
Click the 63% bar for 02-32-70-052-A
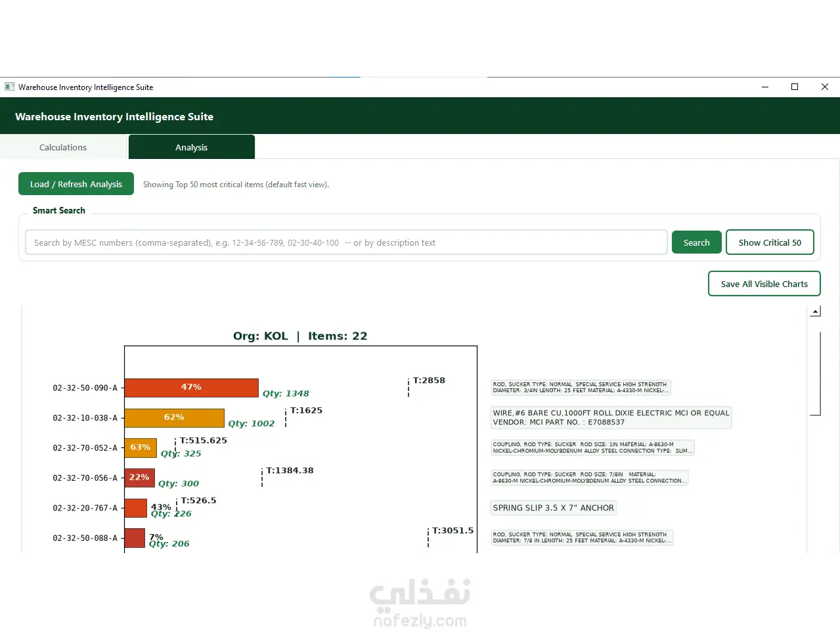coord(141,447)
